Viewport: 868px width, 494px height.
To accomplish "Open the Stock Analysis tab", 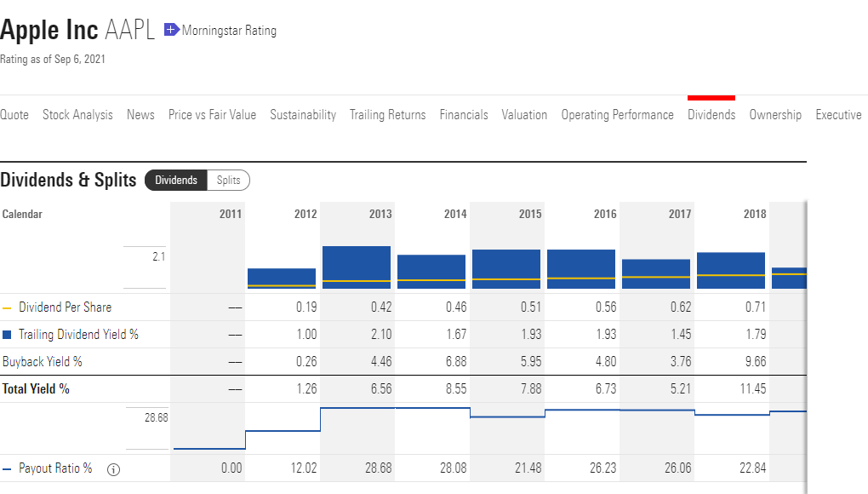I will [77, 115].
